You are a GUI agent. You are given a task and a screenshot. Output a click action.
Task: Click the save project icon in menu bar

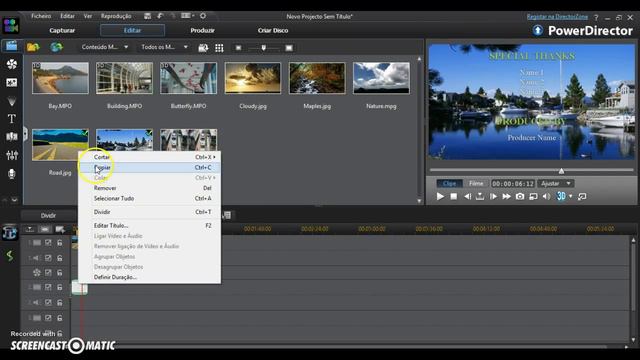tap(147, 16)
